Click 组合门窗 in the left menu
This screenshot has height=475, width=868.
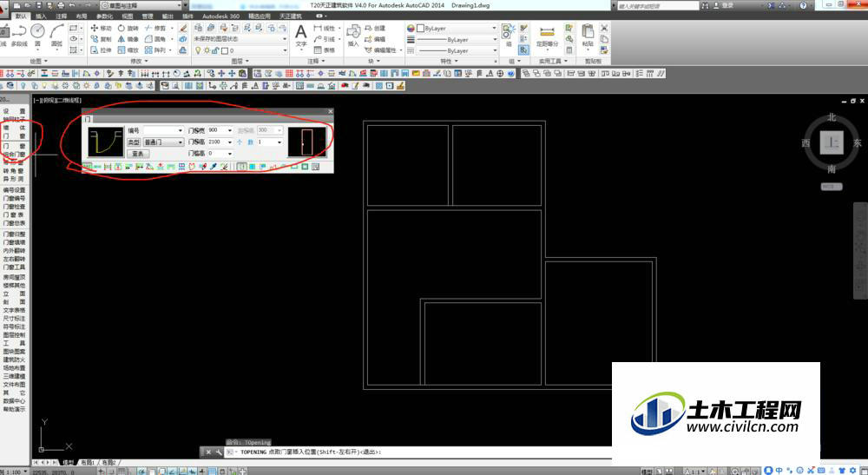point(15,155)
